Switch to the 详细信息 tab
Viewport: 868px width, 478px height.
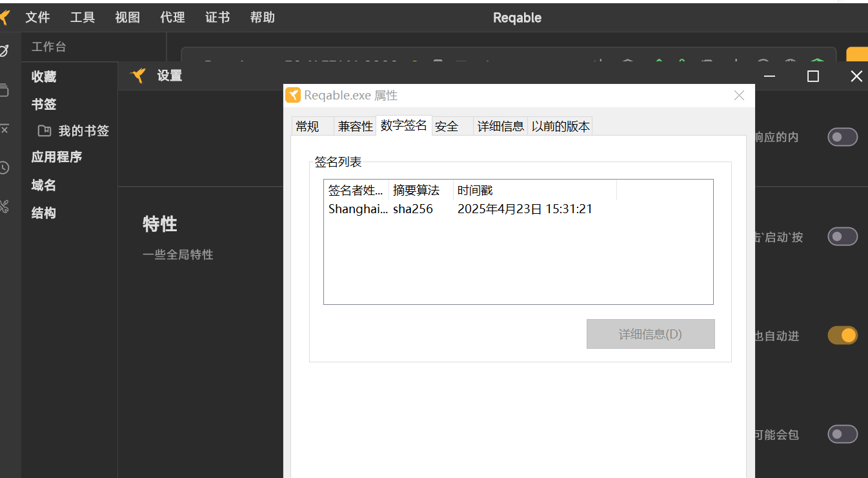[x=501, y=127]
